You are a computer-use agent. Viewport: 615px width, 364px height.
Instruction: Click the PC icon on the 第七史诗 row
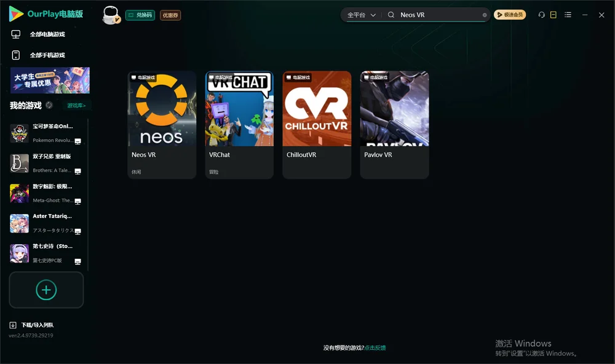click(78, 262)
